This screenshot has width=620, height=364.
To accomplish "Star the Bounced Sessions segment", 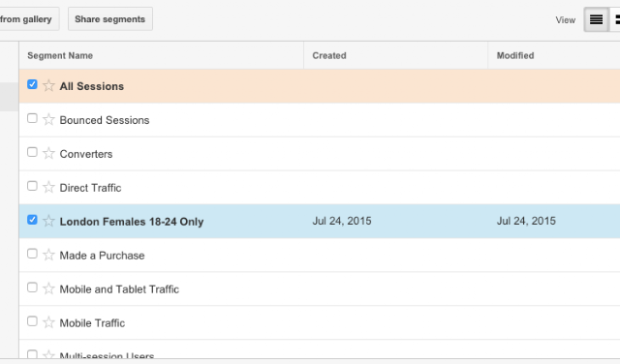I will pos(48,119).
